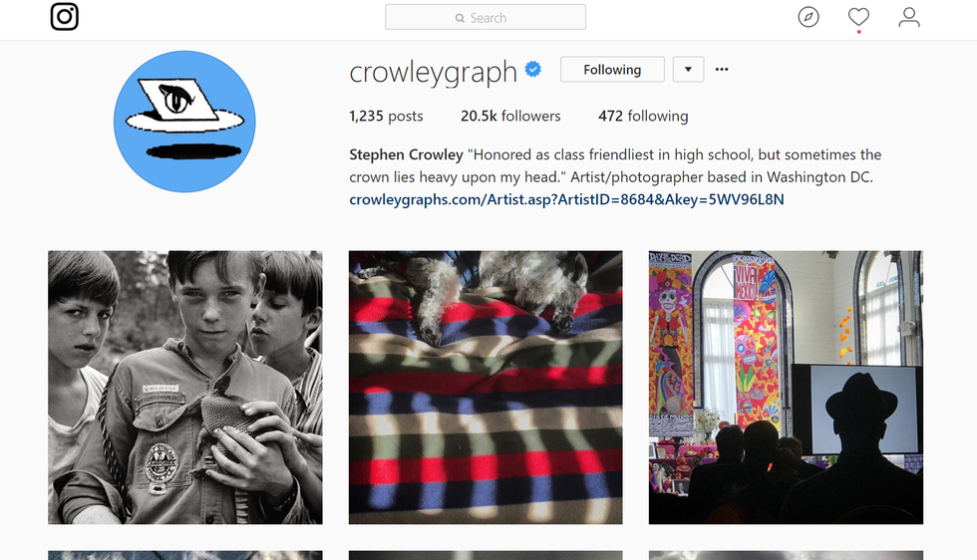Open the three-dot options menu
This screenshot has width=977, height=560.
[x=722, y=69]
